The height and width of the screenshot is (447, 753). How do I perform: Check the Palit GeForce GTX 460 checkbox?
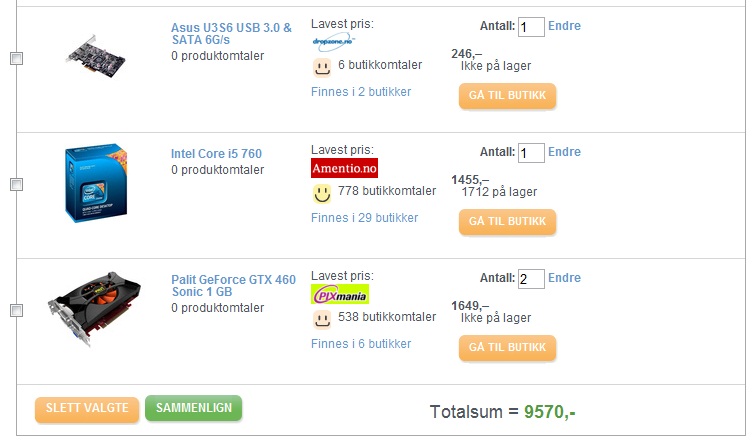click(x=16, y=311)
